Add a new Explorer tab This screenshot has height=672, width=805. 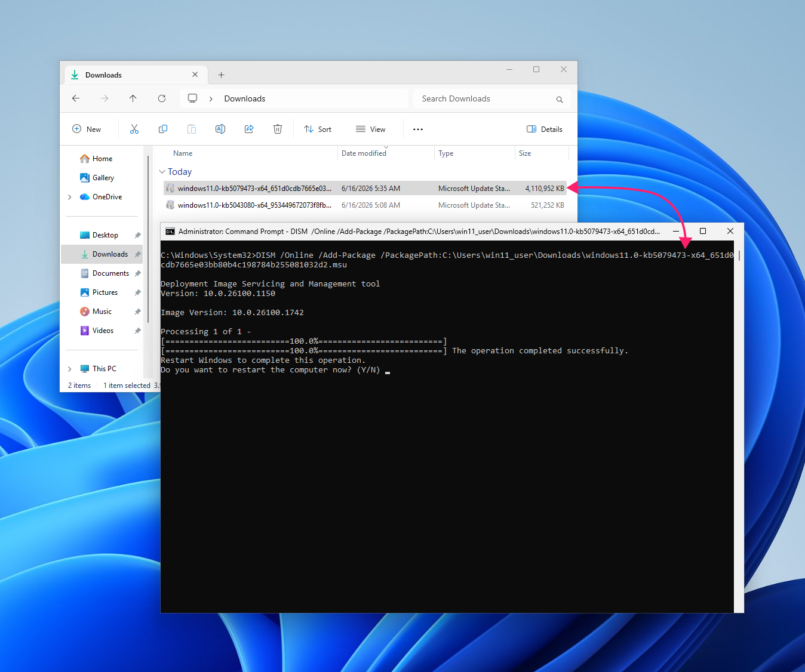pos(221,75)
